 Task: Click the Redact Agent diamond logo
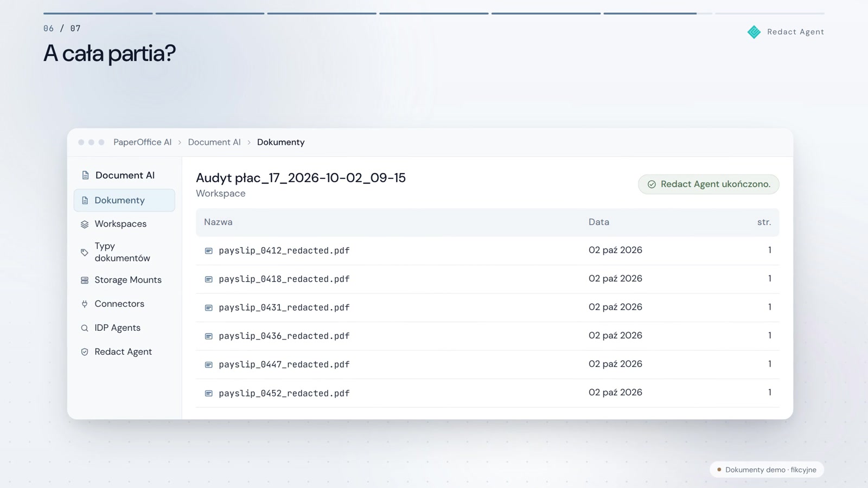(x=754, y=32)
